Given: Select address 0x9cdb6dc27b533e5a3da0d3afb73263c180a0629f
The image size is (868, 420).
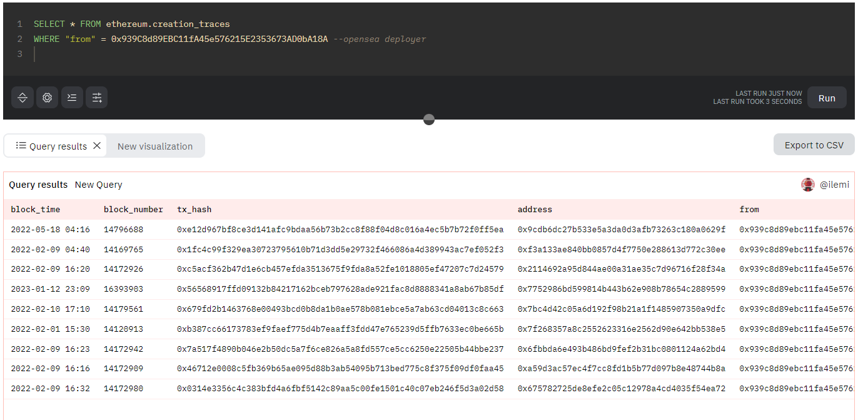Looking at the screenshot, I should click(622, 230).
